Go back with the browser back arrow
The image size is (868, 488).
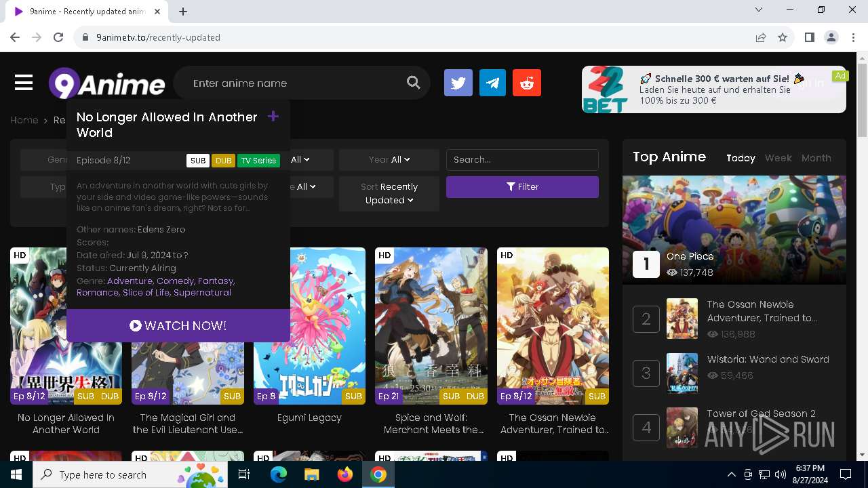[x=15, y=37]
